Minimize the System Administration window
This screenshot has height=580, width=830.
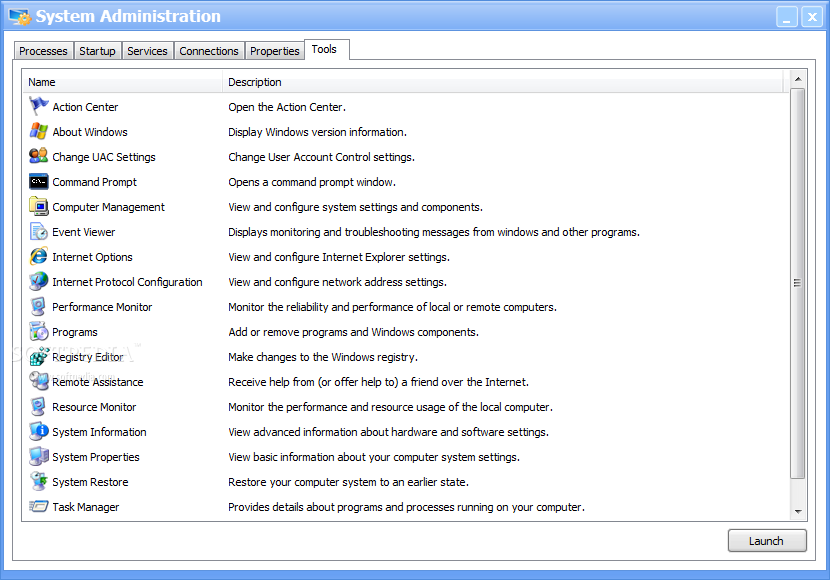pos(787,16)
